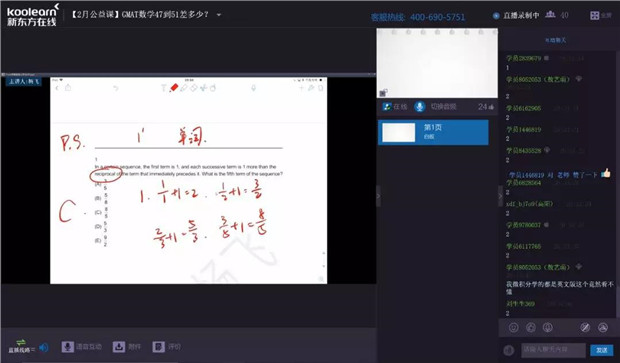Open the attendee count icon
Screen dimensions: 620x363
point(550,15)
